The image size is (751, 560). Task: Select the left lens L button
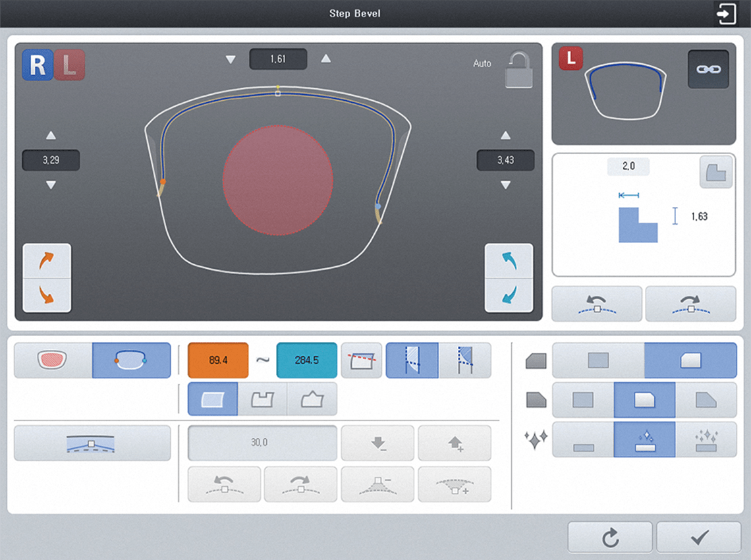point(69,65)
